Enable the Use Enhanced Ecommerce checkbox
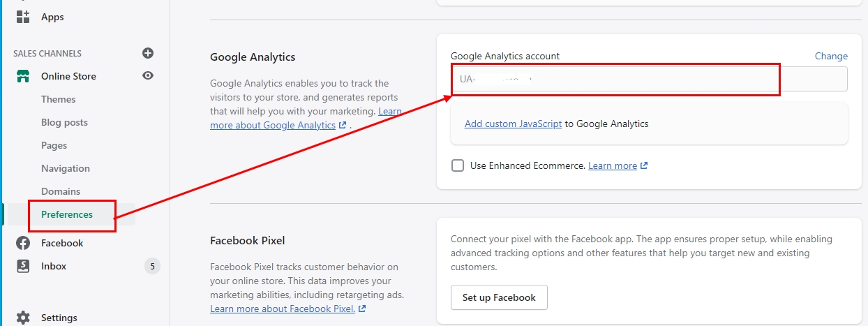868x326 pixels. coord(458,165)
